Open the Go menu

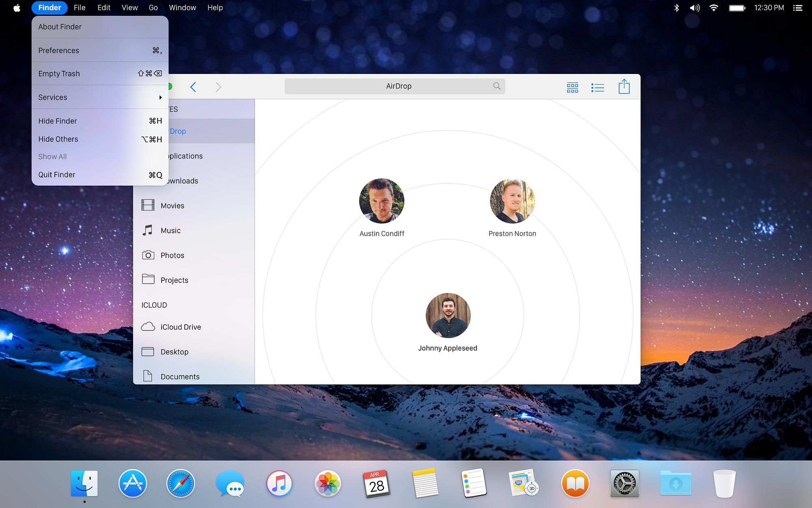(153, 8)
